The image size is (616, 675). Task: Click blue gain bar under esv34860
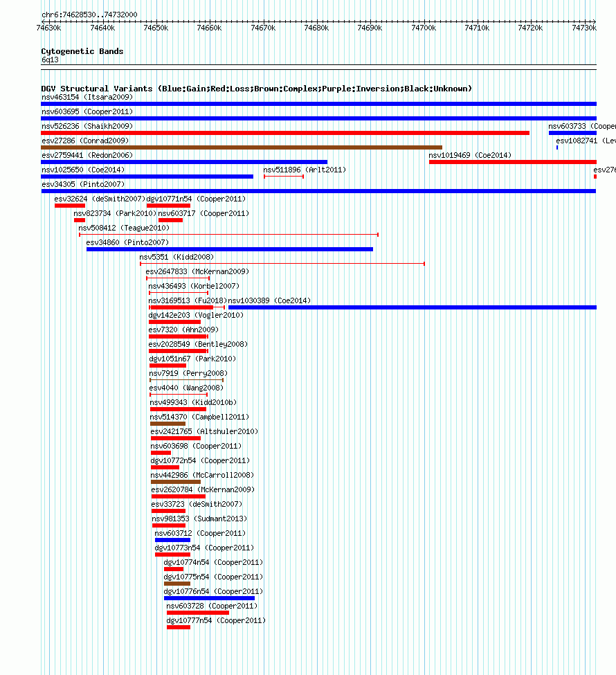(x=230, y=249)
